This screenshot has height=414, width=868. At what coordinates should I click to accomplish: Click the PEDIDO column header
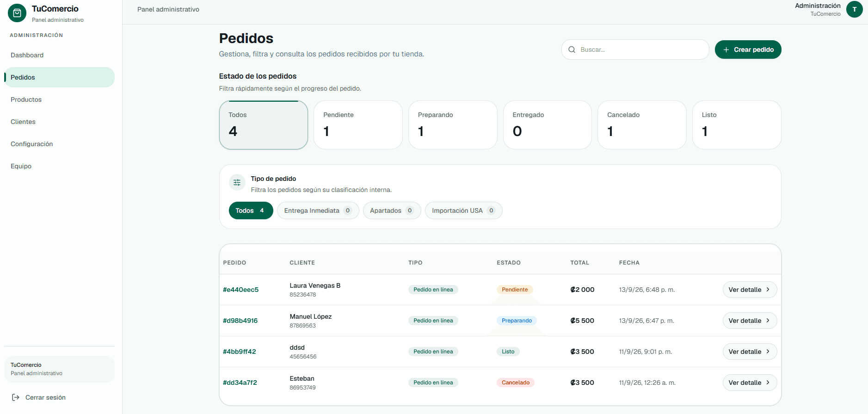(234, 263)
